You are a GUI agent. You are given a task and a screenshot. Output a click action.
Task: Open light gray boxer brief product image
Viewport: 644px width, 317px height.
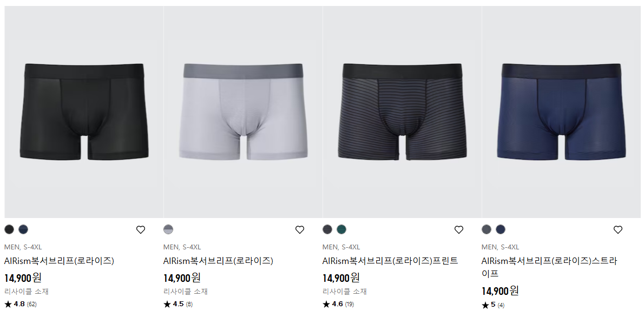243,111
